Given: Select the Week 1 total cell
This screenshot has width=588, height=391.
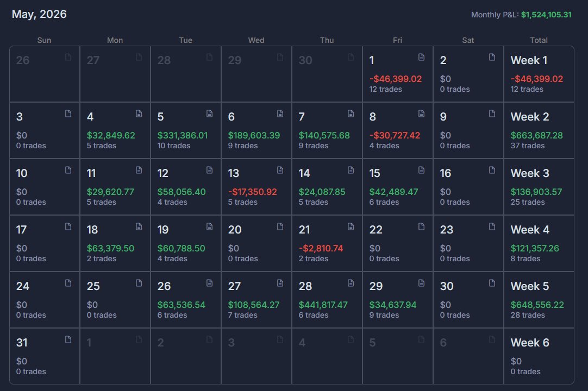Looking at the screenshot, I should [x=539, y=74].
